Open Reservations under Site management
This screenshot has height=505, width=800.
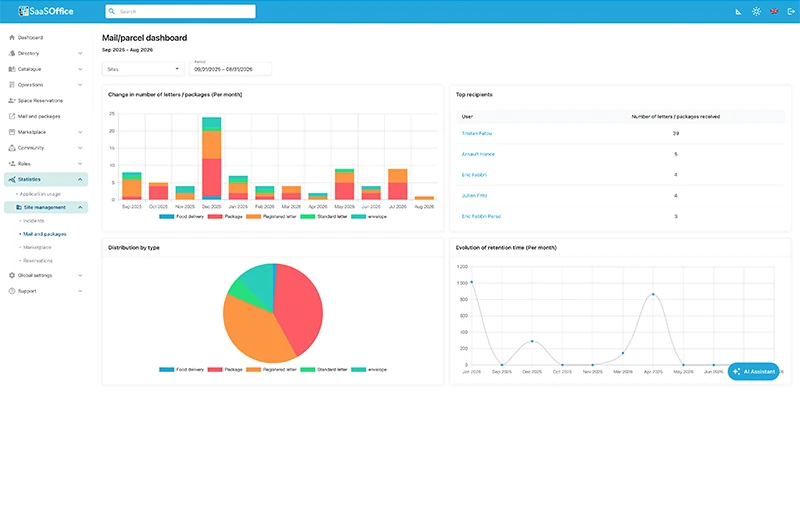(38, 261)
